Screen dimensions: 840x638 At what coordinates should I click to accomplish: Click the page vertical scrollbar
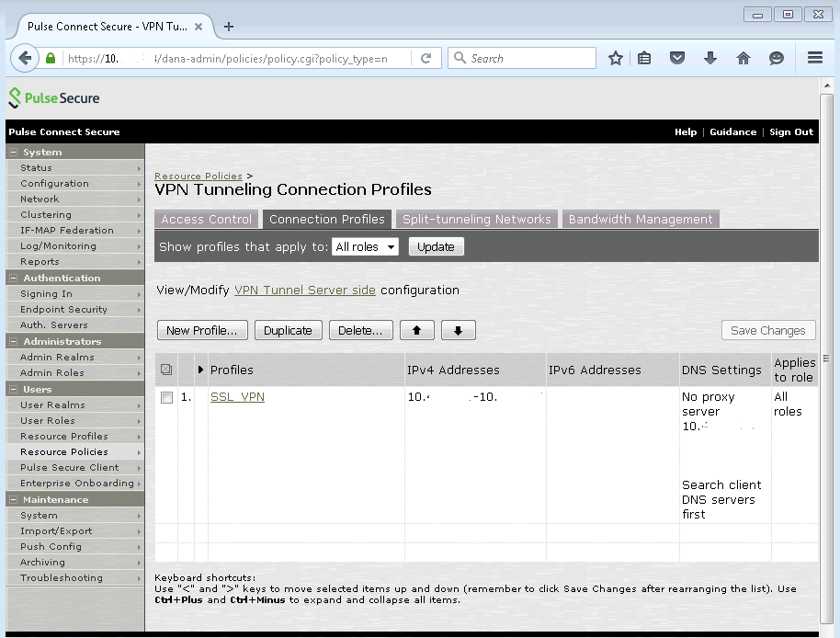[x=827, y=359]
